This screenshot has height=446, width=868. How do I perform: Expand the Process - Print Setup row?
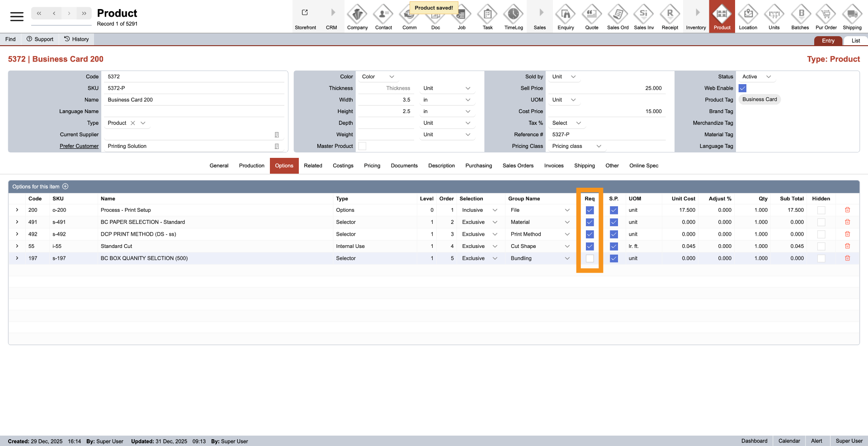(17, 210)
